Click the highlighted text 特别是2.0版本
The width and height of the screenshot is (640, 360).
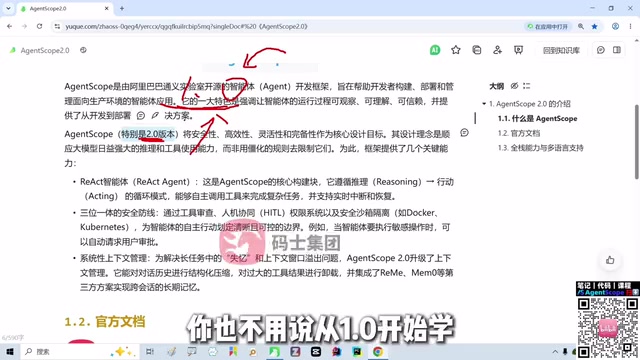tap(148, 134)
